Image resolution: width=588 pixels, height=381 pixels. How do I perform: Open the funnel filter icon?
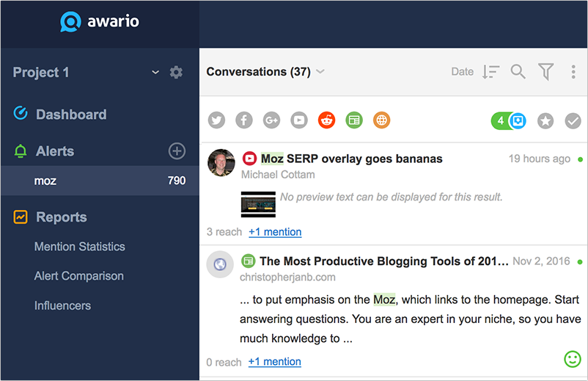(x=545, y=71)
